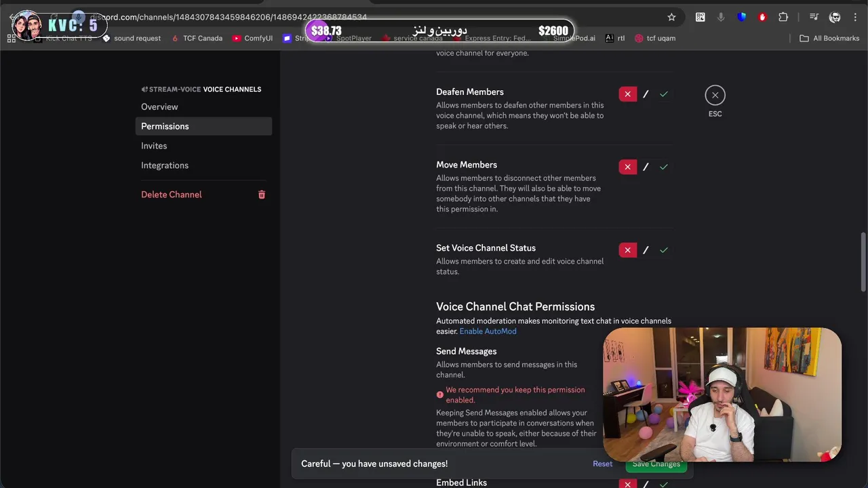Click the Enable AutoMod link
This screenshot has width=868, height=488.
tap(488, 331)
